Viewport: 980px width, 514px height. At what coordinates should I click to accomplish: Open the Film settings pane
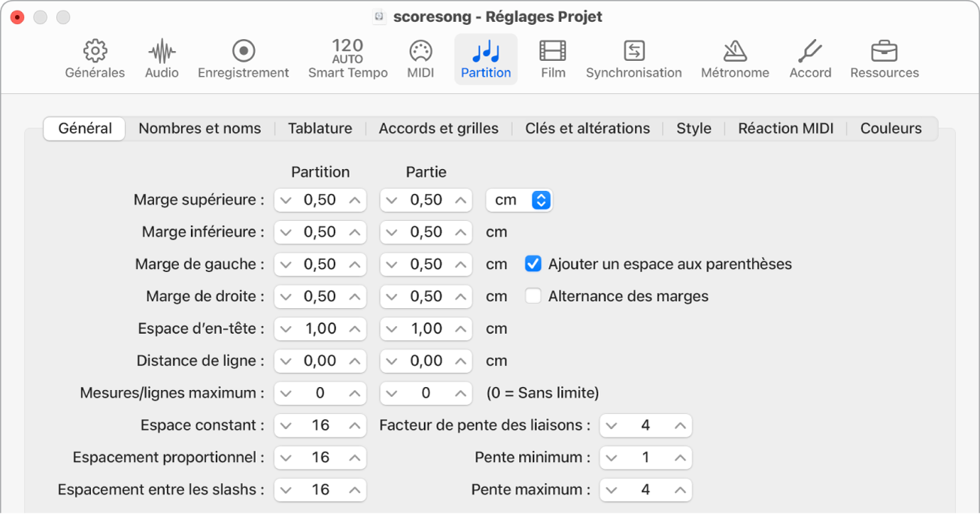[x=553, y=59]
